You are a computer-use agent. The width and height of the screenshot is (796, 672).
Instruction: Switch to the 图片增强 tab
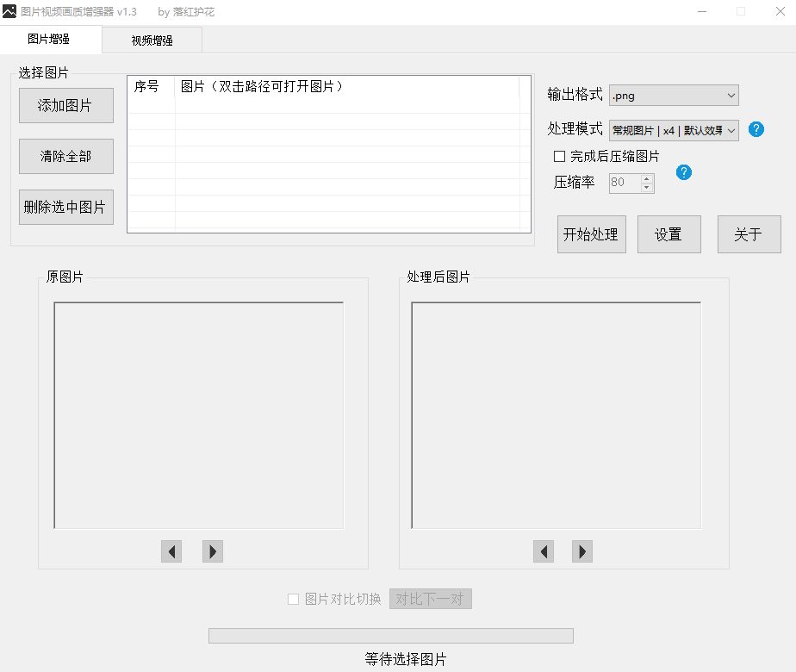tap(49, 39)
